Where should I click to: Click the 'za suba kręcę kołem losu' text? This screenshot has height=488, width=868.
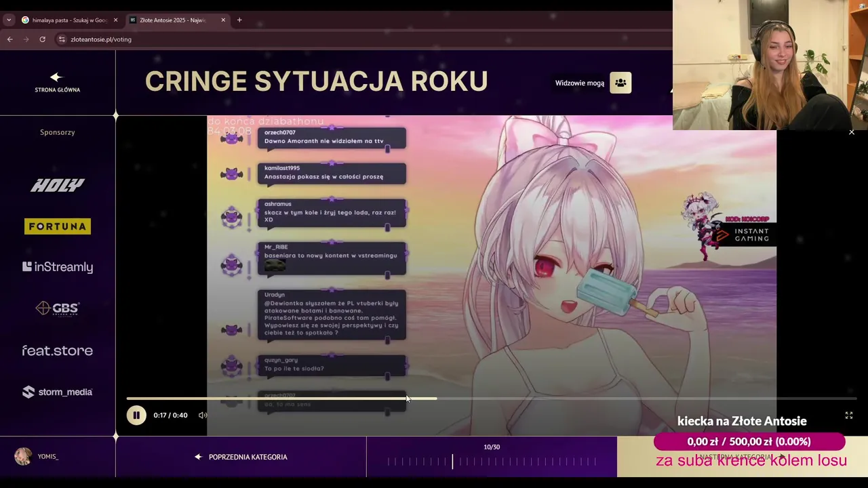pos(751,461)
